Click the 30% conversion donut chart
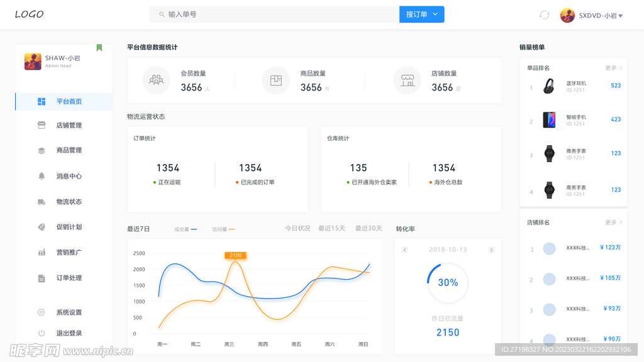Screen dimensions: 644x362 pos(447,283)
